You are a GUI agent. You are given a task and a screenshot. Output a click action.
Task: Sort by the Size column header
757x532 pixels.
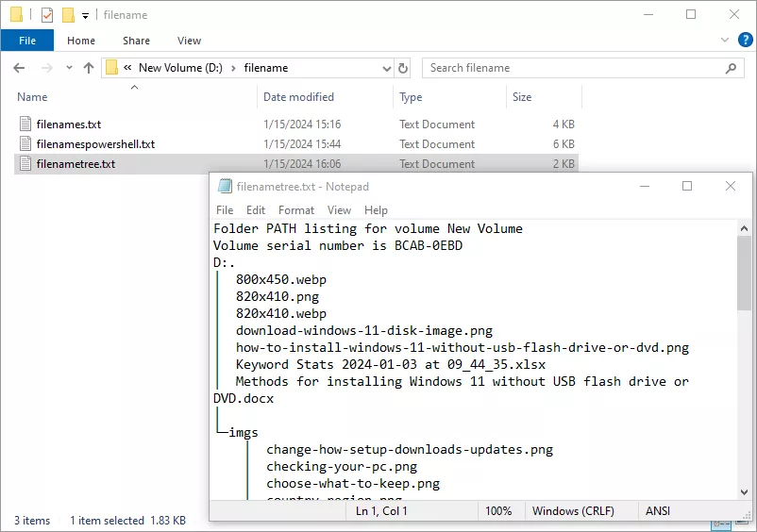tap(522, 97)
